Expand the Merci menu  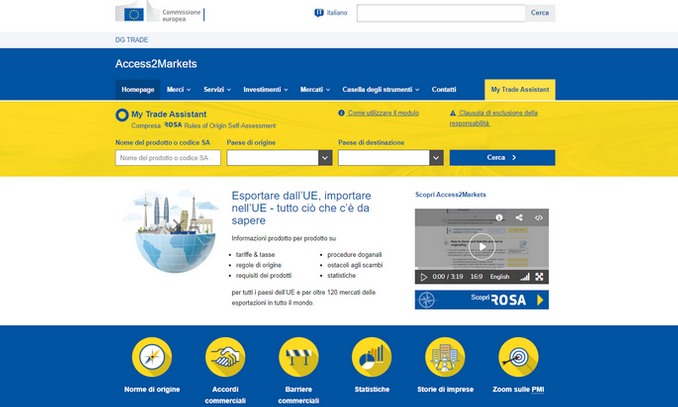click(179, 90)
